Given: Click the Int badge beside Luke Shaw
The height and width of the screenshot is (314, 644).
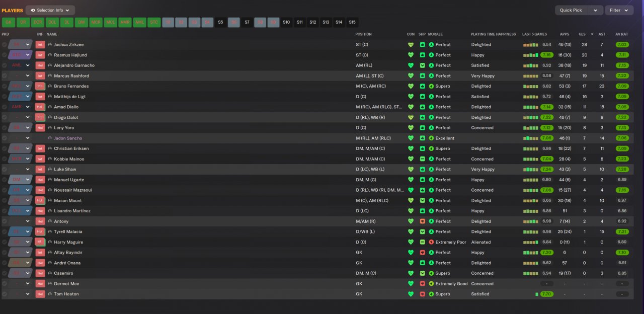Looking at the screenshot, I should click(x=40, y=169).
